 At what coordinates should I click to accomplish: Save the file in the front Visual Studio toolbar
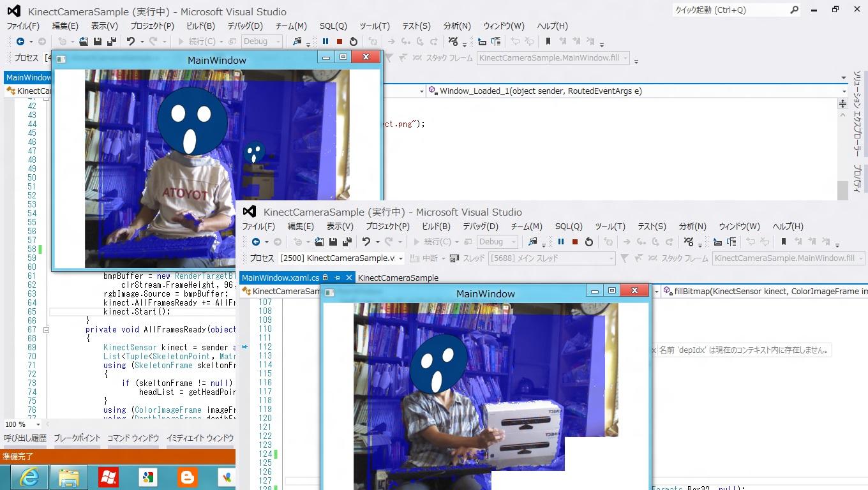pyautogui.click(x=333, y=242)
